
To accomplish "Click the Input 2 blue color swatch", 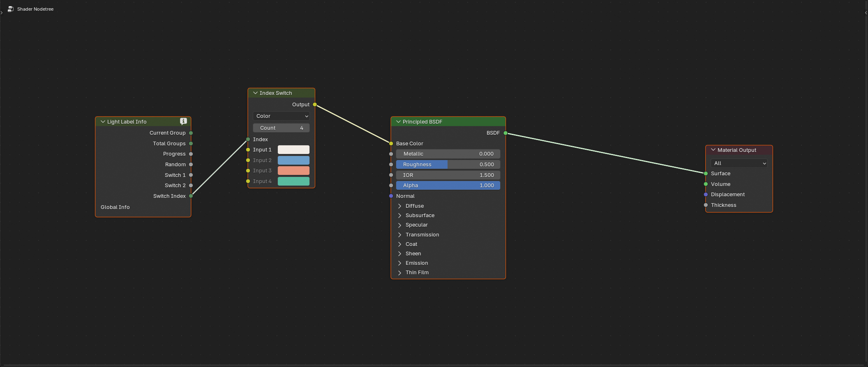I will tap(293, 161).
